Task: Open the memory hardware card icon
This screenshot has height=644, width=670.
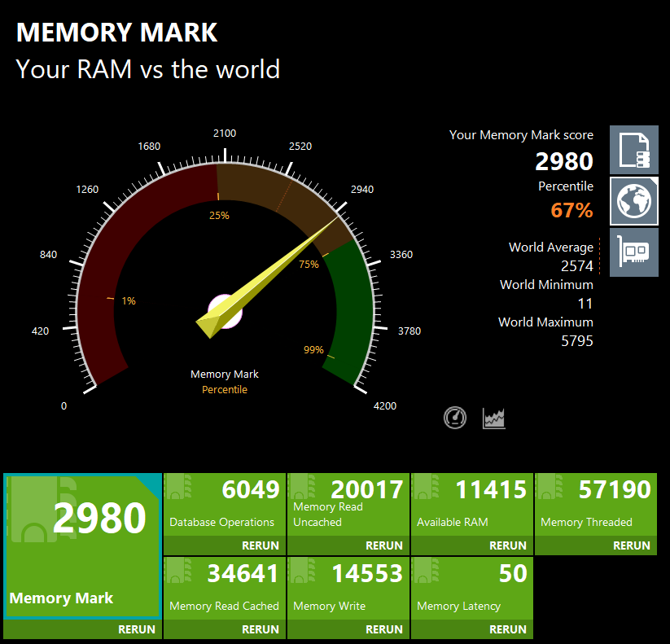Action: click(x=633, y=252)
